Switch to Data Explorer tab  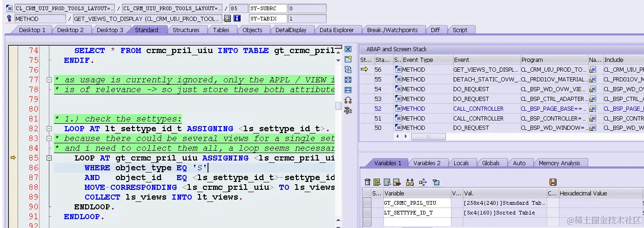[337, 30]
